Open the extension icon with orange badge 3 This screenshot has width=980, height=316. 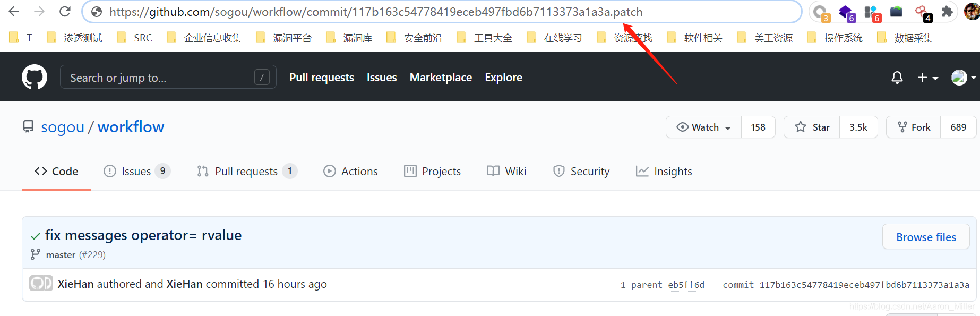click(x=821, y=12)
